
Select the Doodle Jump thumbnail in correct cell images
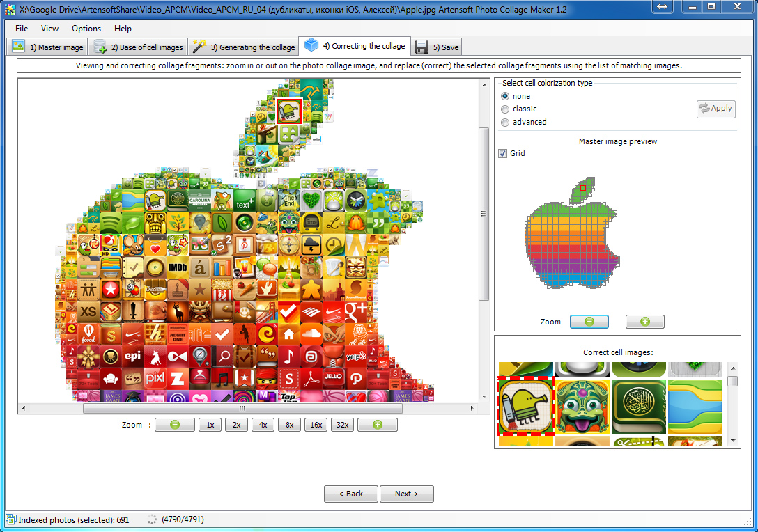(526, 406)
